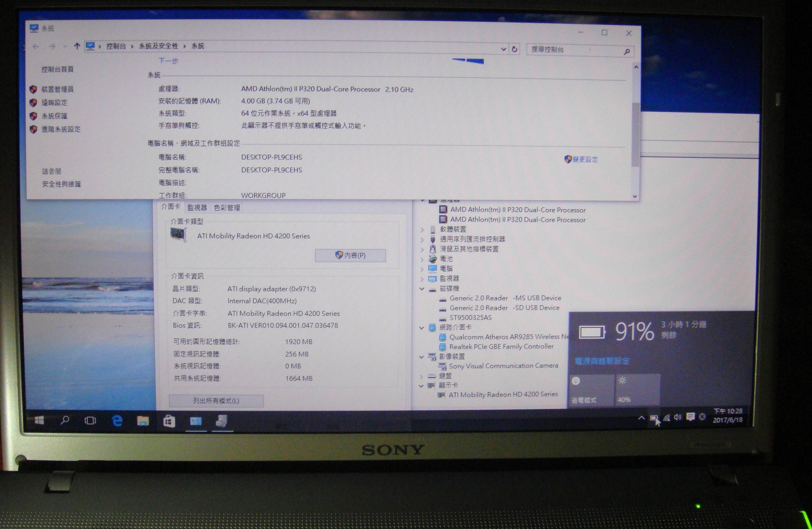Screen dimensions: 812x529
Task: Expand Software devices node in Device Manager
Action: pyautogui.click(x=422, y=230)
